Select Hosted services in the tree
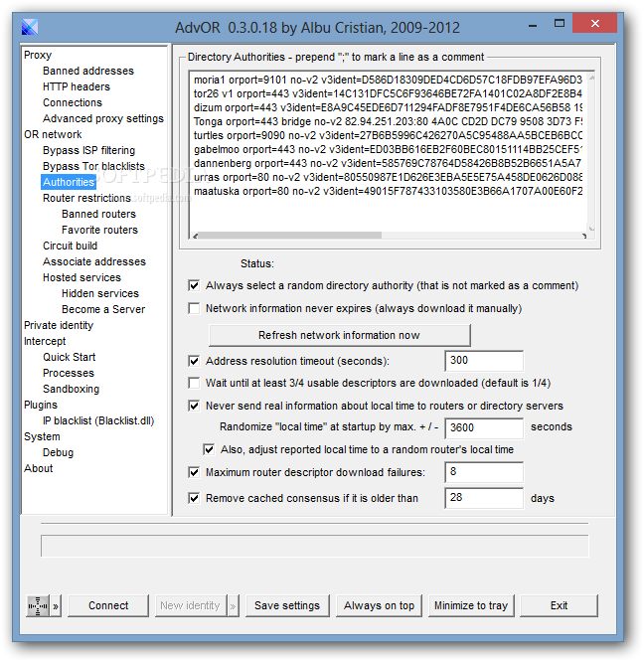Image resolution: width=644 pixels, height=662 pixels. point(81,277)
